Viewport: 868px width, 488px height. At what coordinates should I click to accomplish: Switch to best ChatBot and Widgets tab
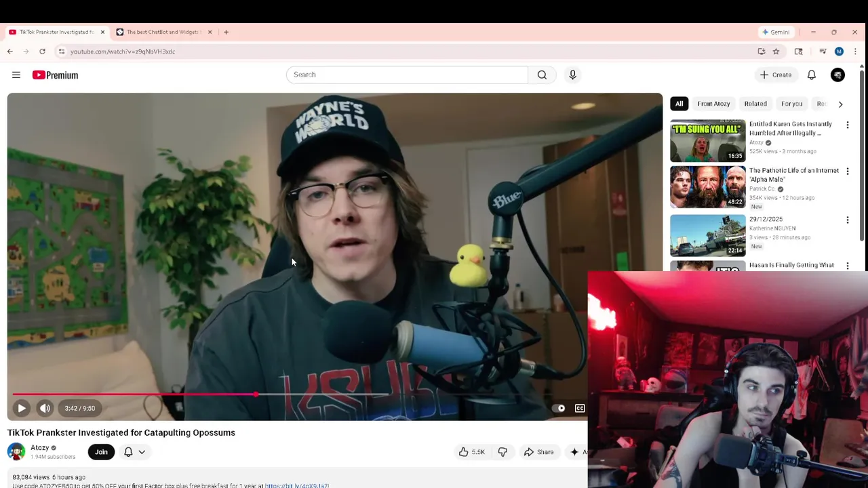pyautogui.click(x=161, y=32)
